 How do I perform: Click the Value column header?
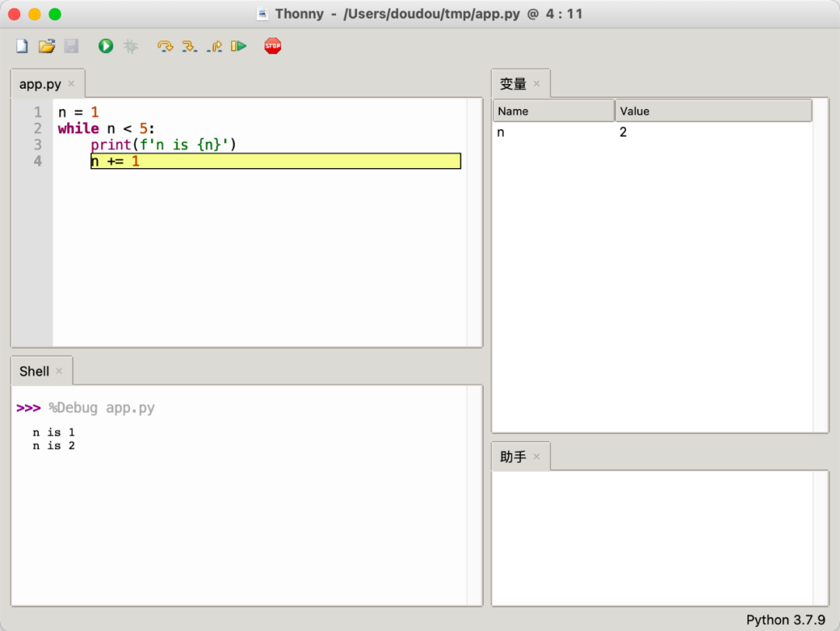click(712, 111)
